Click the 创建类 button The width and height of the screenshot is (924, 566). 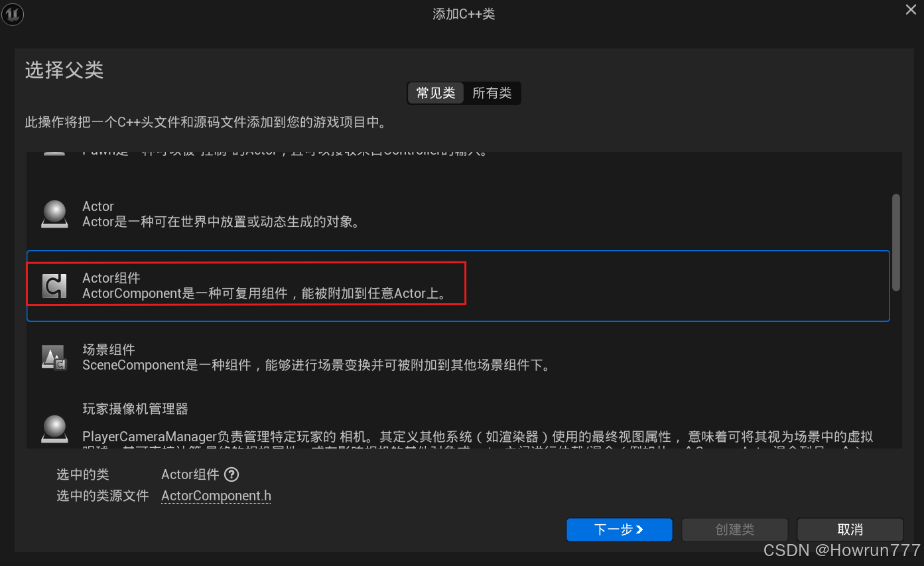click(735, 530)
